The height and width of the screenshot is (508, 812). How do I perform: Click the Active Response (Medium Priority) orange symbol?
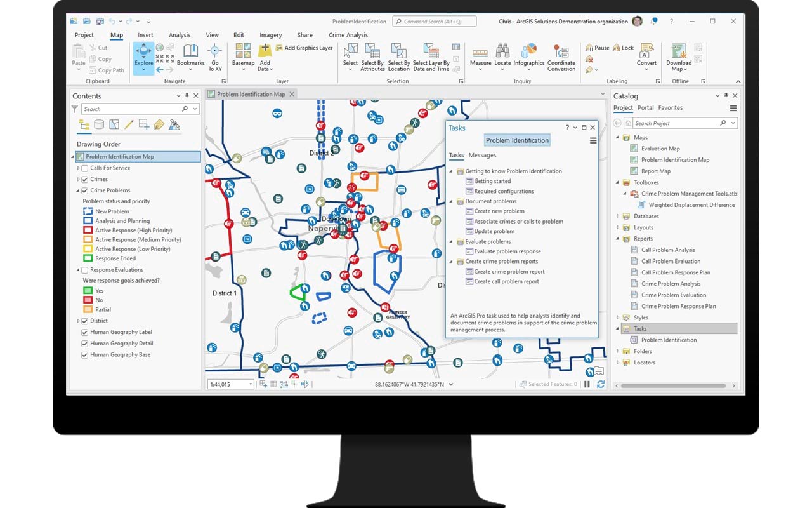(x=88, y=240)
